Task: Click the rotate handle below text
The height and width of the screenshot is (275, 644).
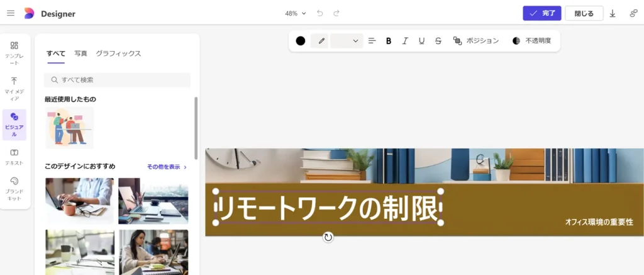Action: [x=328, y=237]
